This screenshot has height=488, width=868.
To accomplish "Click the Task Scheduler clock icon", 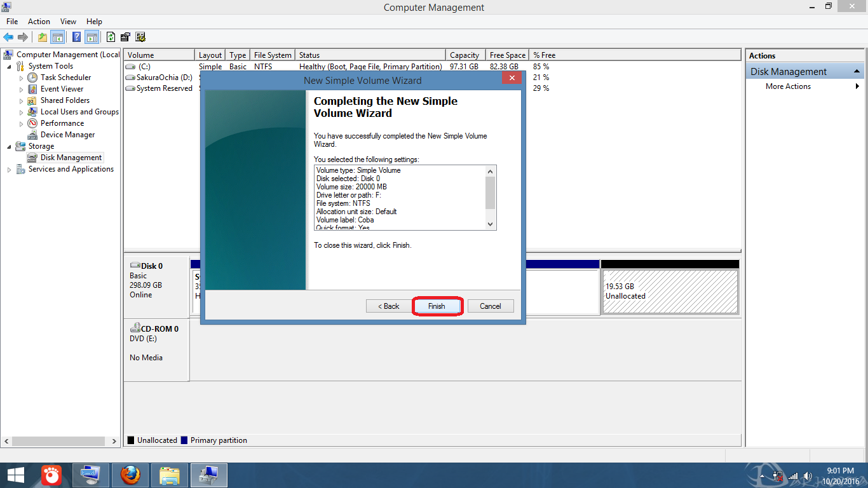I will coord(32,78).
